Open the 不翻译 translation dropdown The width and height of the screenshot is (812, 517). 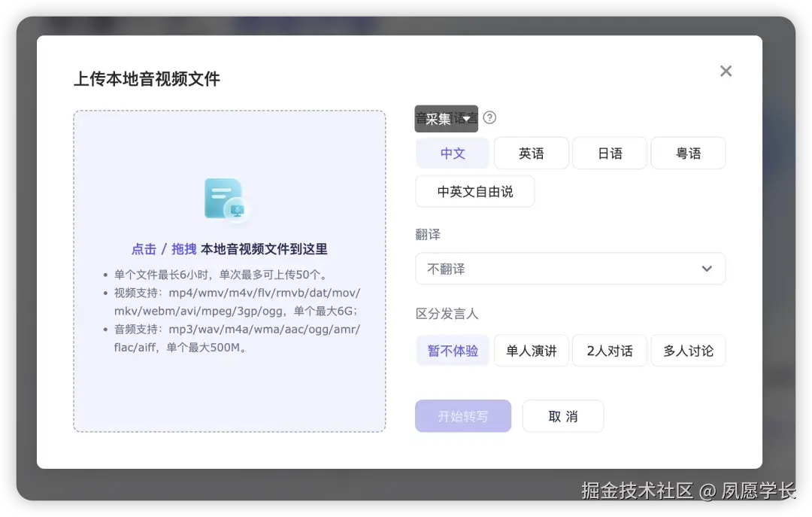coord(570,269)
